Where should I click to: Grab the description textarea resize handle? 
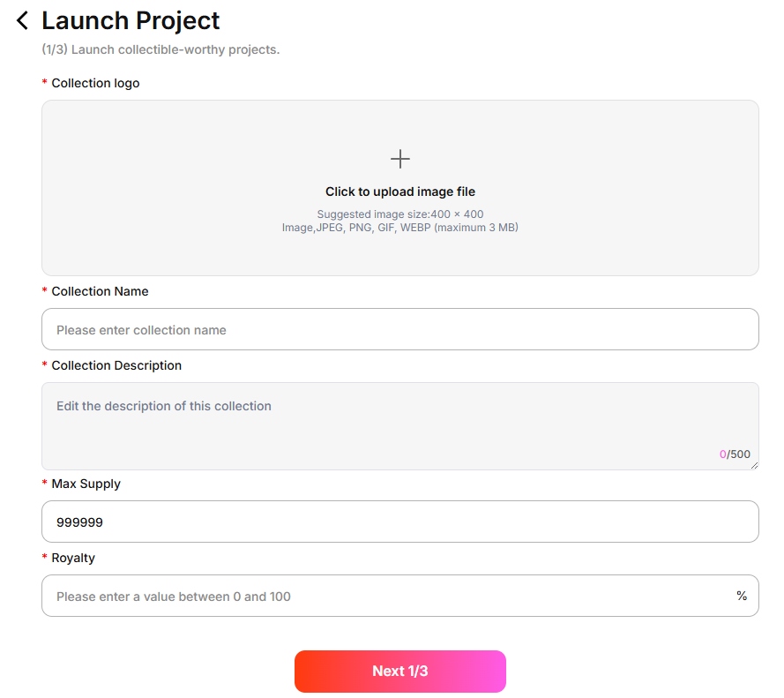tap(754, 465)
